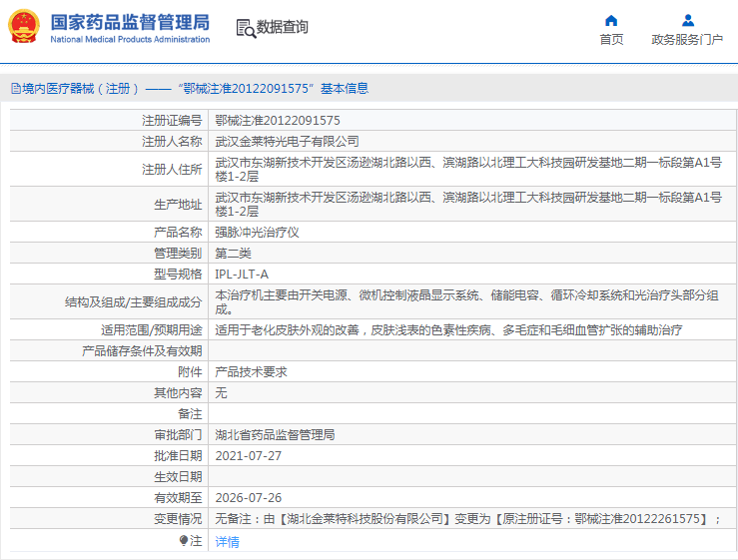Viewport: 738px width, 560px height.
Task: Select management class 第二类
Action: click(x=233, y=254)
